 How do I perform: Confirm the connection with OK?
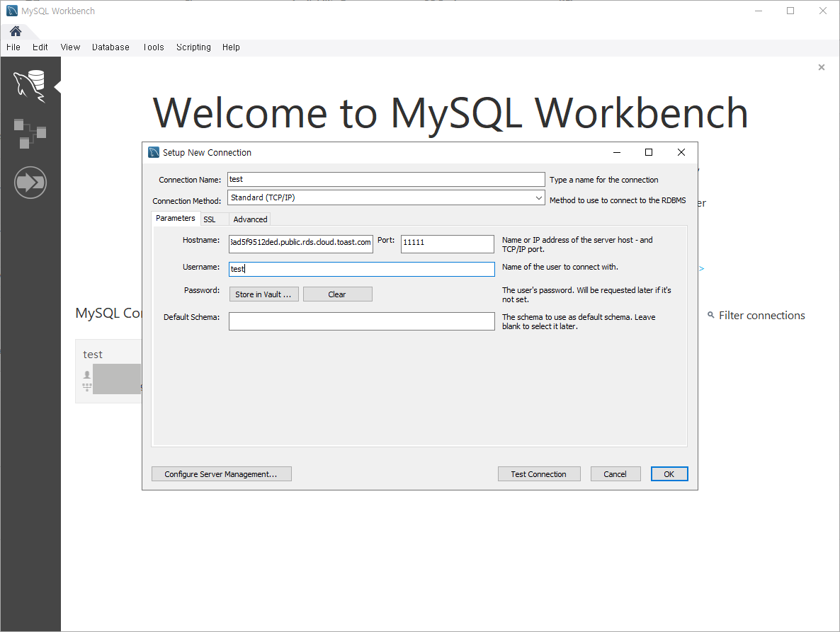pyautogui.click(x=669, y=474)
